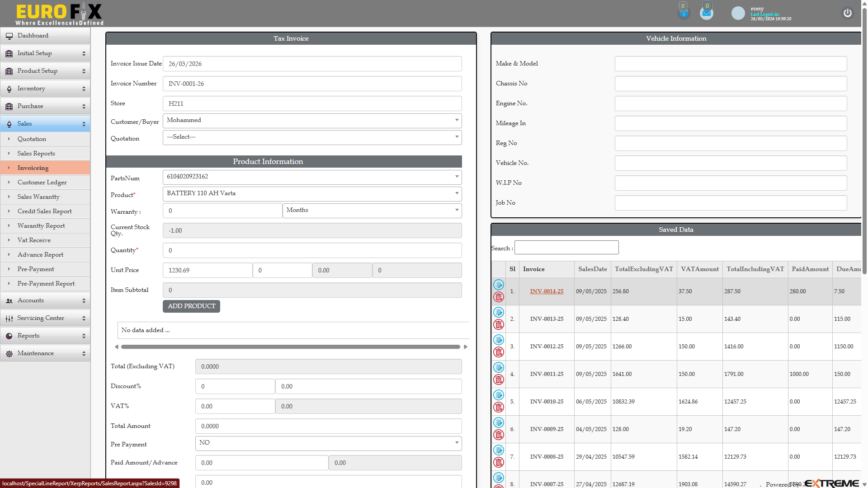Click the Reports clock icon
Screen dimensions: 868x488
click(x=9, y=336)
